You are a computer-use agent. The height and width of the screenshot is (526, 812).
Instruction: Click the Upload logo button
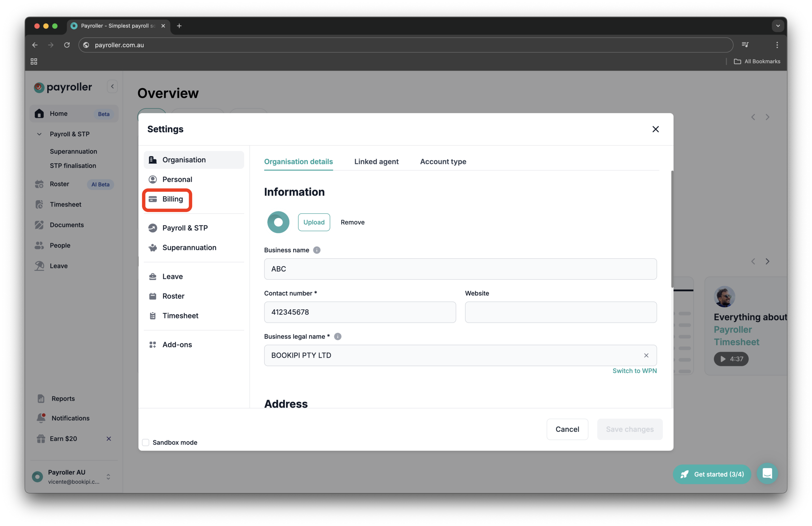314,222
